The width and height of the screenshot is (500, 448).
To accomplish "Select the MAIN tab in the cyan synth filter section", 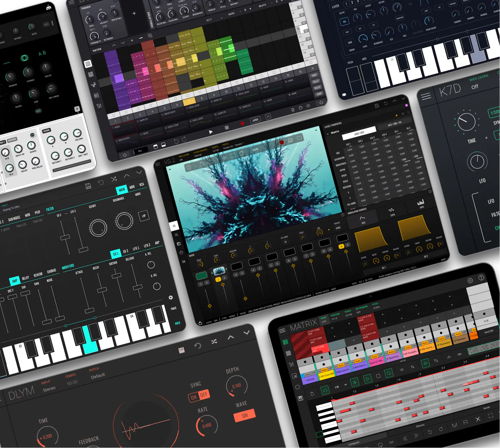I will pos(122,190).
